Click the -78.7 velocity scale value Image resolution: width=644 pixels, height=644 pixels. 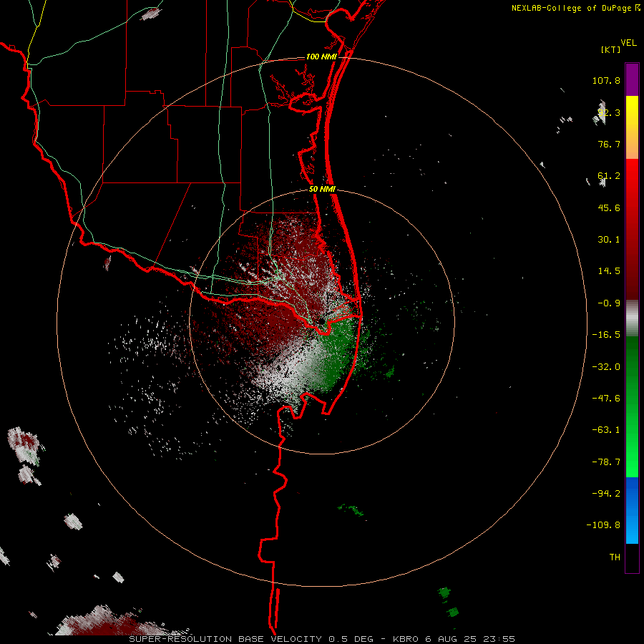point(606,462)
